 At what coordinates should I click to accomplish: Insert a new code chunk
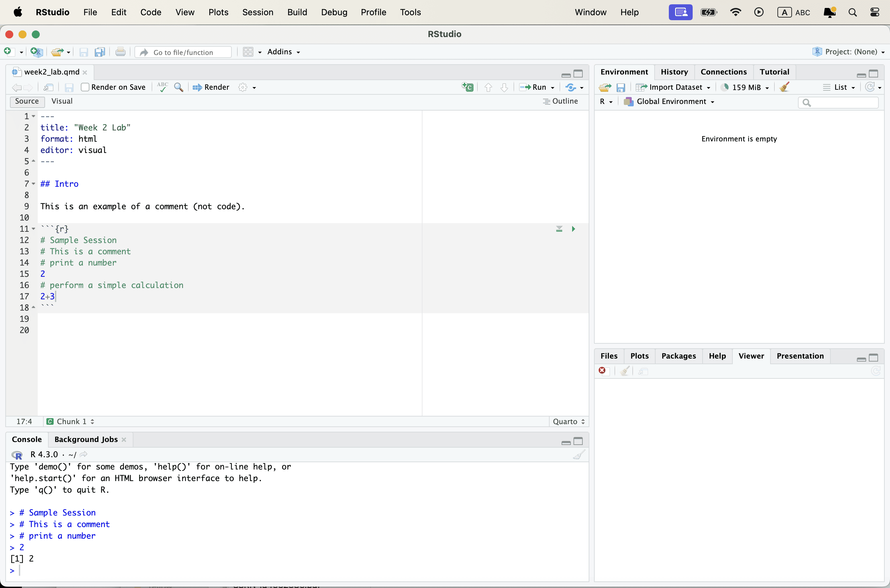pyautogui.click(x=467, y=87)
